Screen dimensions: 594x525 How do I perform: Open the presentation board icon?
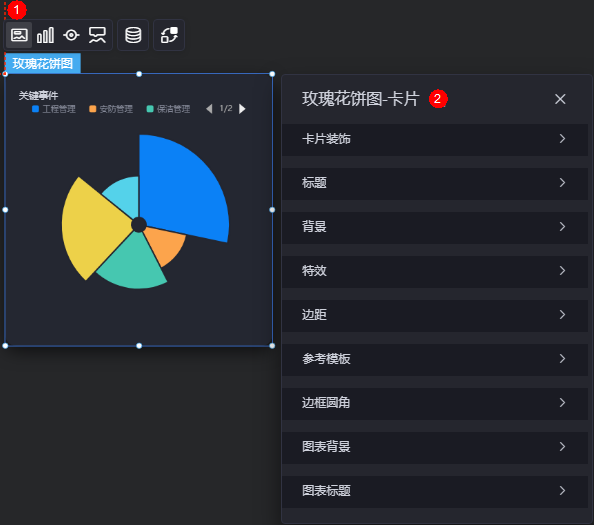[97, 35]
